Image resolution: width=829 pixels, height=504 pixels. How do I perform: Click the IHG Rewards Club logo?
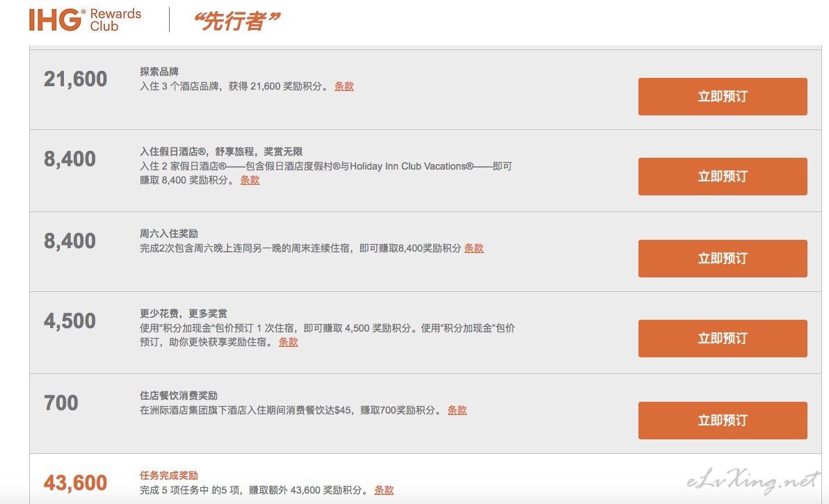coord(85,20)
